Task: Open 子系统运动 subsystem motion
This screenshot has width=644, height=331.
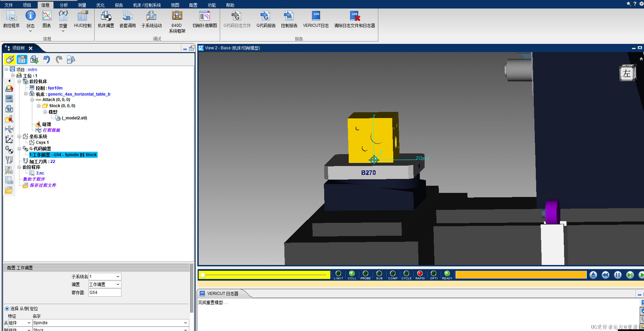Action: pos(151,19)
